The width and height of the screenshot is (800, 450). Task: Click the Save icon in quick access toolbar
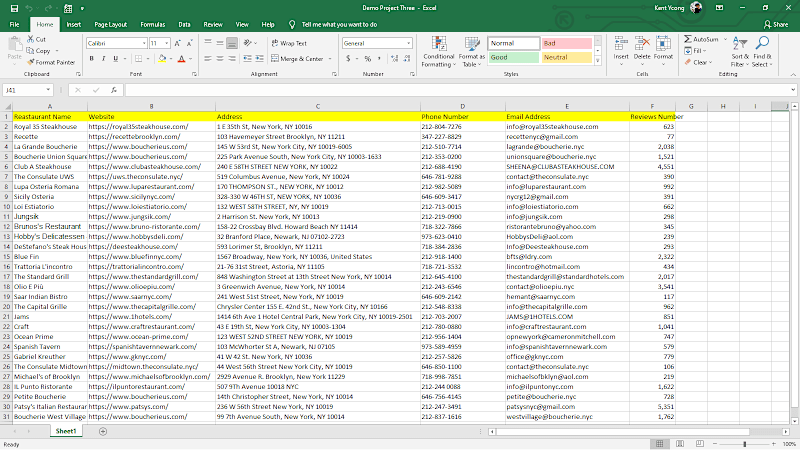(14, 8)
